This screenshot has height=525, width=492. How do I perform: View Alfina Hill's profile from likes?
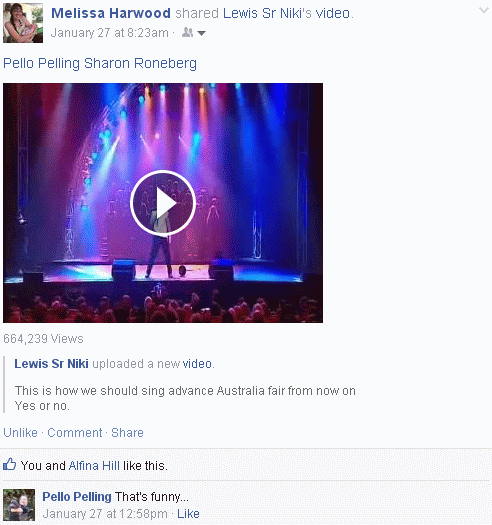coord(94,466)
